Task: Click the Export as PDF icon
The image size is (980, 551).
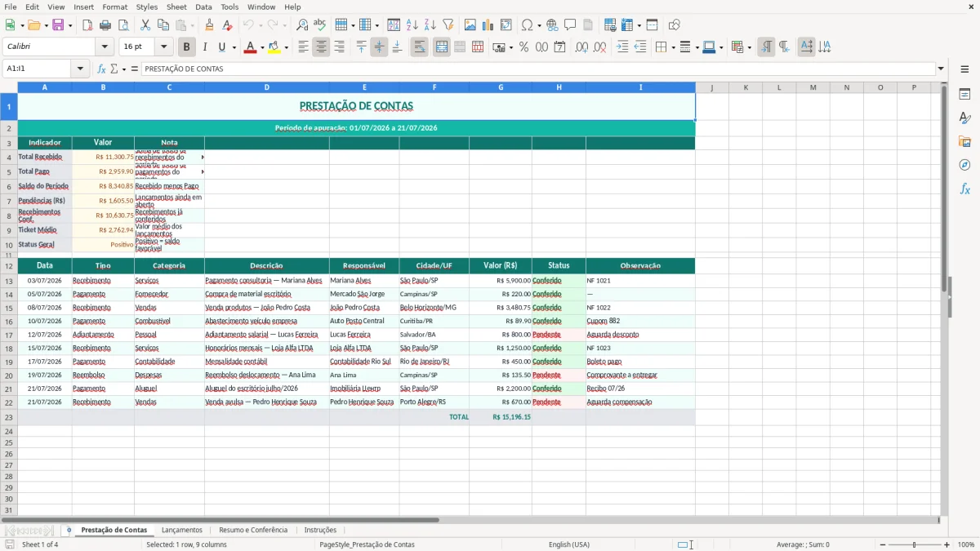Action: (x=87, y=25)
